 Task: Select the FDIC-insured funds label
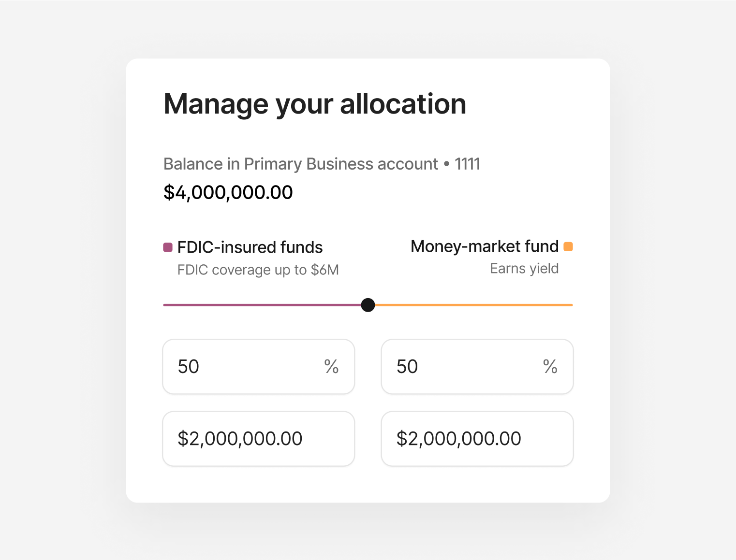click(250, 247)
